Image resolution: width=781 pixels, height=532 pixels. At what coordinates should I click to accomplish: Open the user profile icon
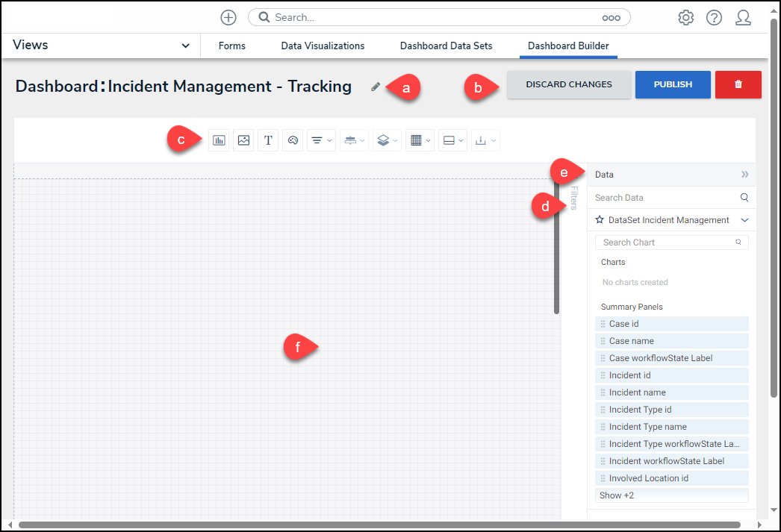[x=743, y=18]
